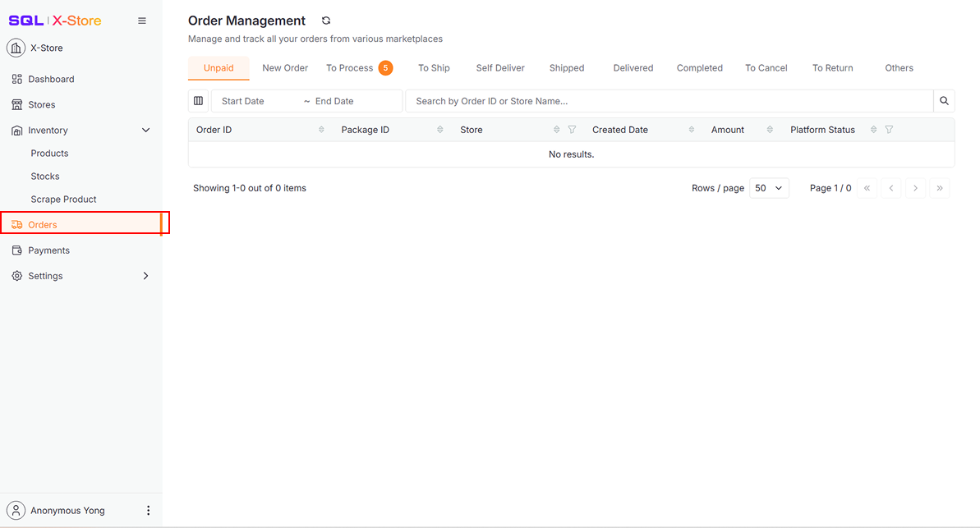The height and width of the screenshot is (528, 980).
Task: Click the refresh icon beside Order Management
Action: (x=326, y=21)
